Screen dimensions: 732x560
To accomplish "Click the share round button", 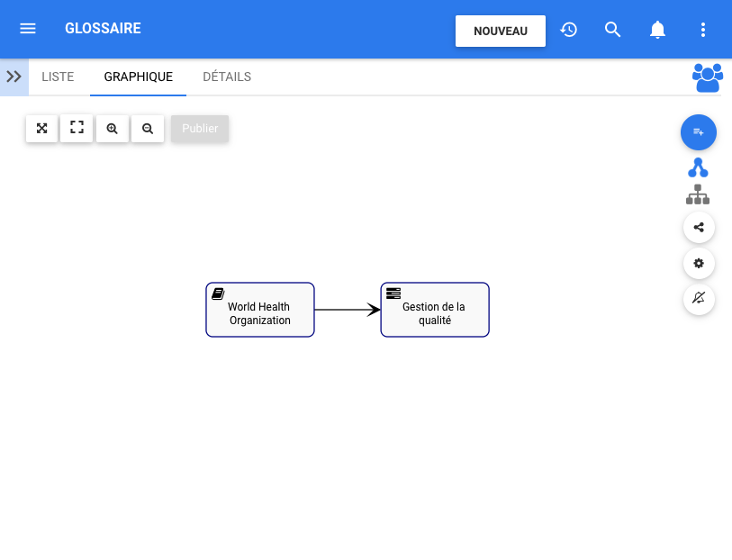I will (x=699, y=227).
